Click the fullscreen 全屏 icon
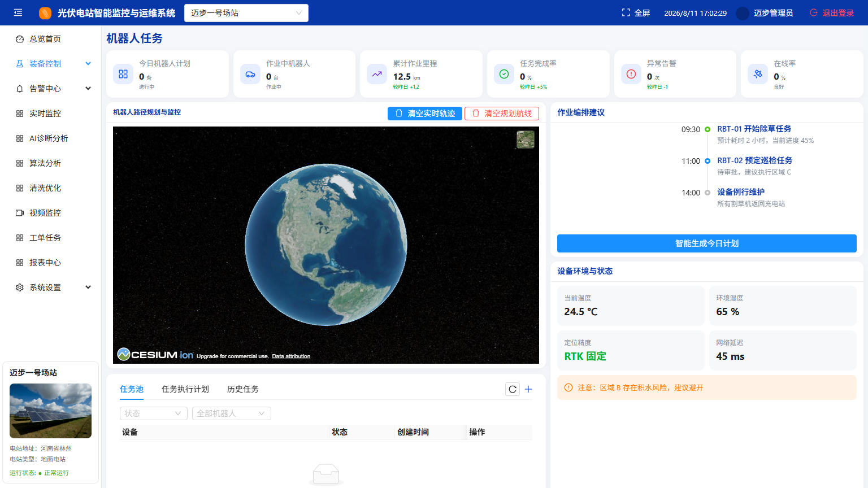 coord(626,12)
